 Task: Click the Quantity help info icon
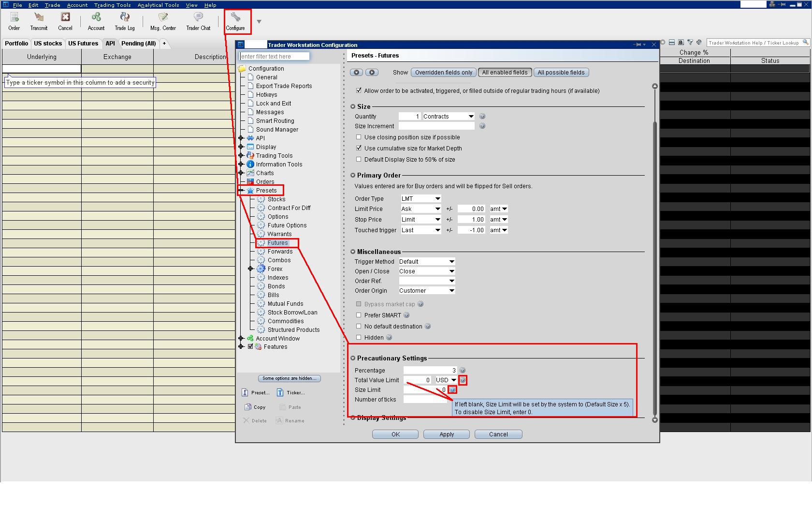coord(482,117)
